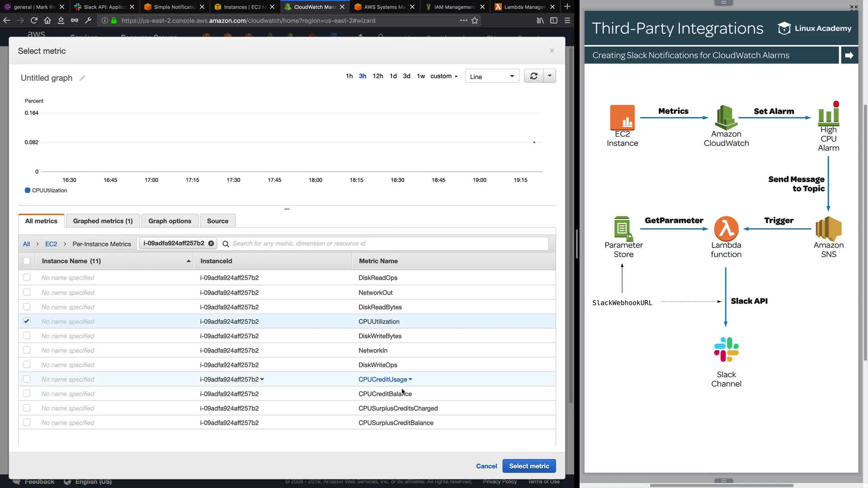Toggle the select-all header checkbox
Viewport: 868px width, 488px height.
click(x=27, y=261)
